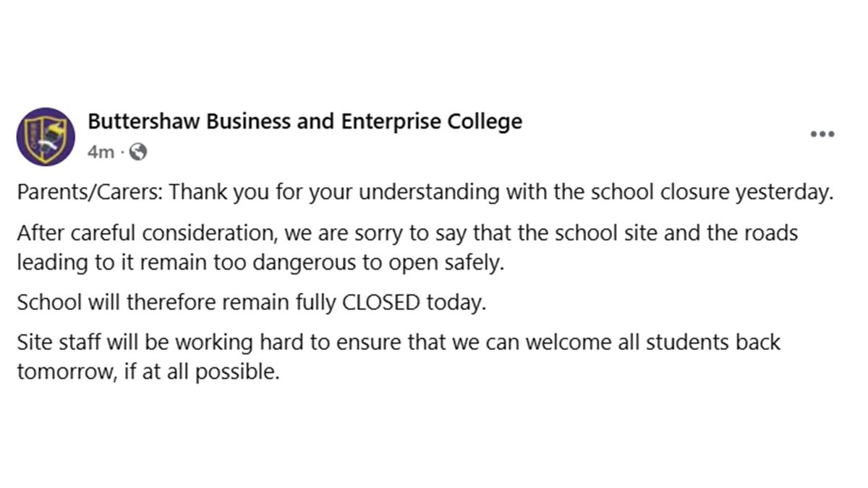The width and height of the screenshot is (868, 488).
Task: Open the Buttershaw college profile picture
Action: (x=46, y=137)
